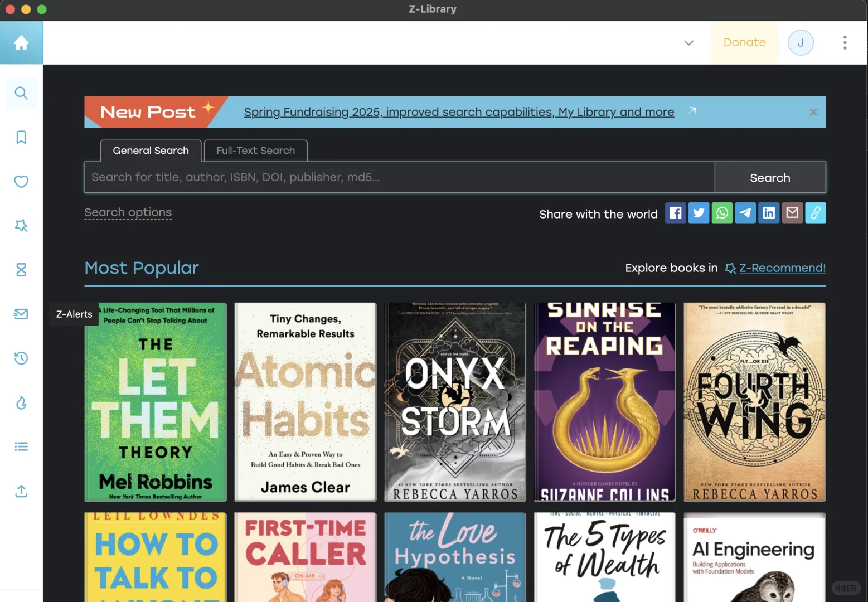Open the heart favorites sidebar icon
The height and width of the screenshot is (602, 868).
click(21, 182)
